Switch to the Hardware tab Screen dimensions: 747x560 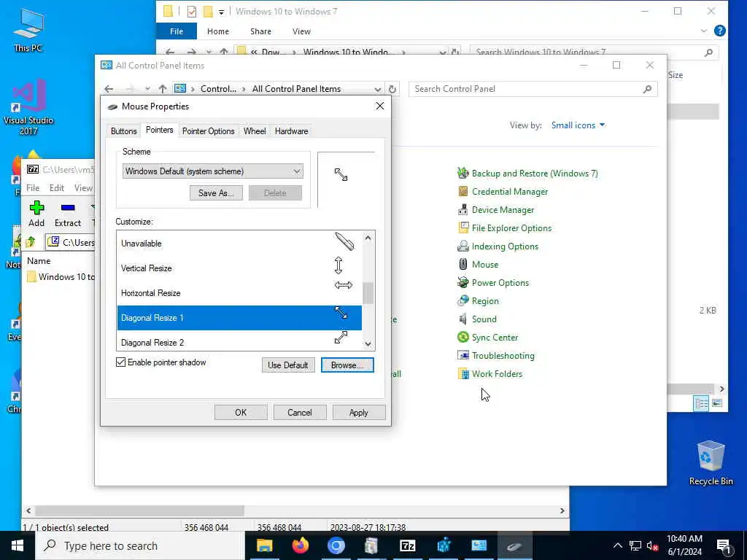tap(291, 131)
